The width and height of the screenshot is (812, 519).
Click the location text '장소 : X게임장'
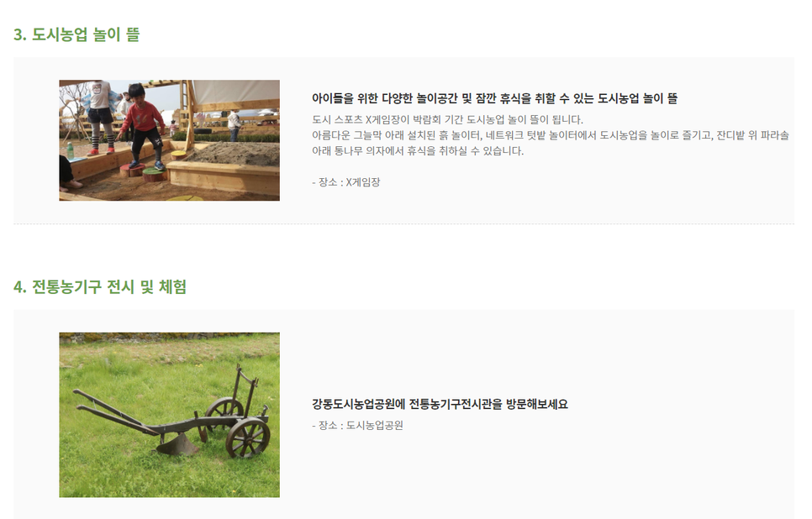point(349,182)
